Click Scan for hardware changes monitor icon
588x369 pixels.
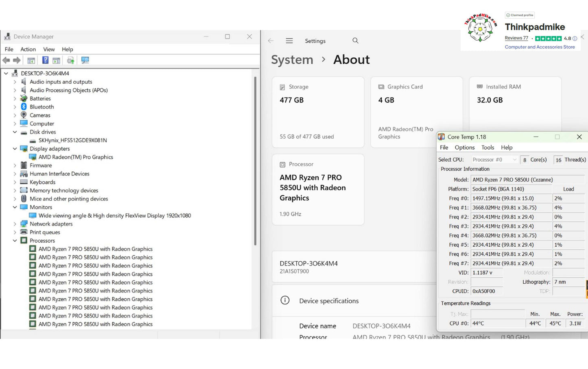85,60
